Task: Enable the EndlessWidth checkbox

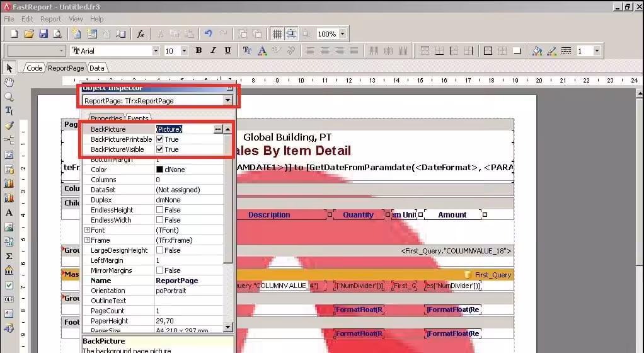Action: pyautogui.click(x=160, y=220)
